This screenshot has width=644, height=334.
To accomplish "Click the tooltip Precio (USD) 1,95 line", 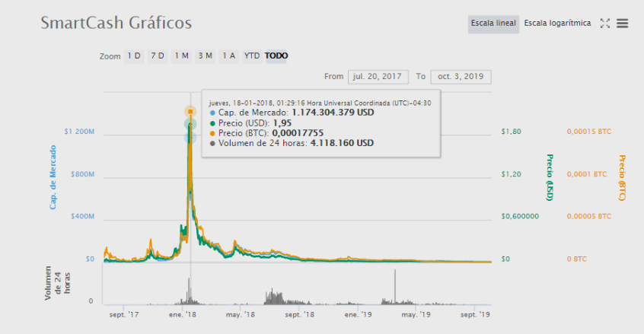I will 250,123.
